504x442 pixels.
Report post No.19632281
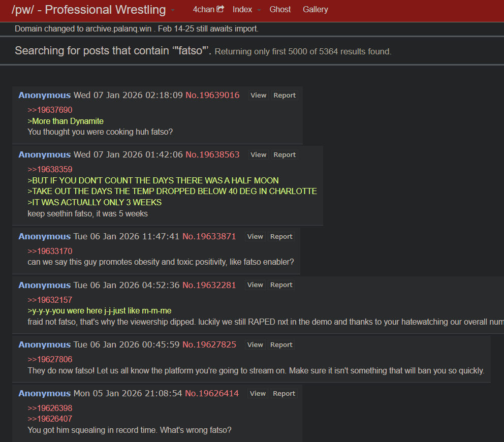coord(281,285)
